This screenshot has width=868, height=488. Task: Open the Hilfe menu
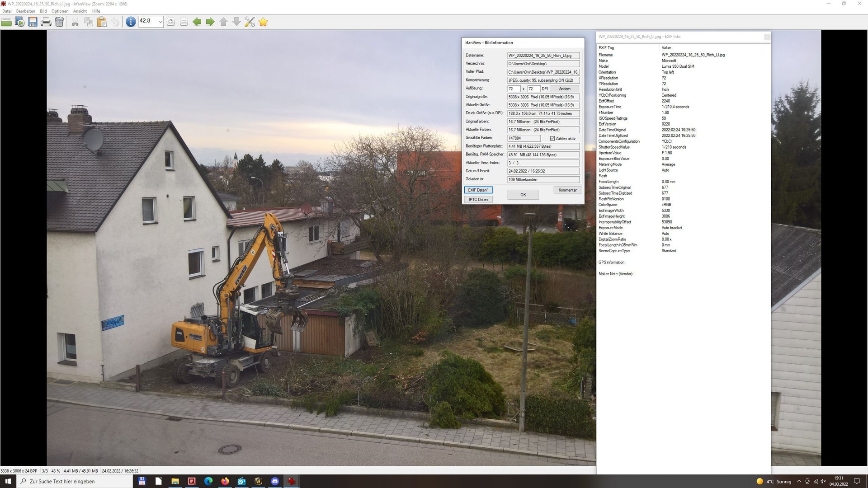[96, 11]
